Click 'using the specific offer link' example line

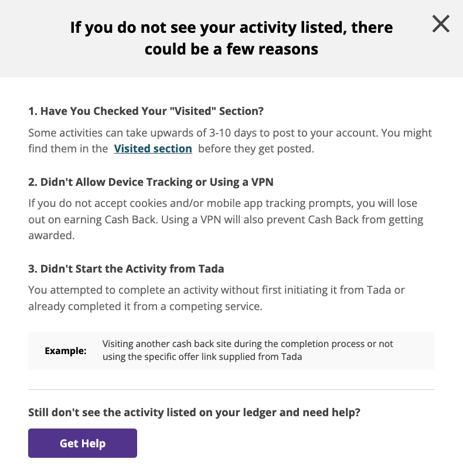pos(202,356)
